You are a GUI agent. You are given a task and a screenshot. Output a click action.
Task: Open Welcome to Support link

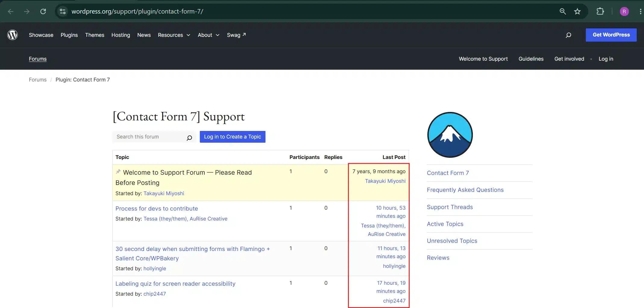[483, 59]
